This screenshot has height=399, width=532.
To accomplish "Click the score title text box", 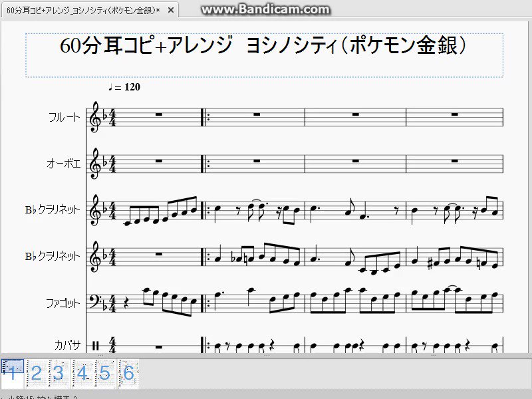I will tap(264, 55).
